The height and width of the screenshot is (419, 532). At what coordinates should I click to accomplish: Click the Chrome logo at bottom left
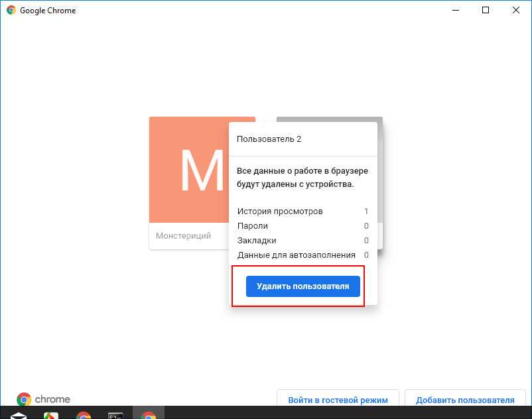point(25,399)
